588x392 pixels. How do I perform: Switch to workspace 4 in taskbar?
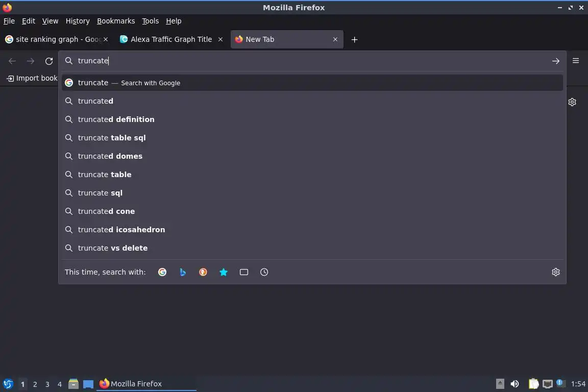pos(60,384)
